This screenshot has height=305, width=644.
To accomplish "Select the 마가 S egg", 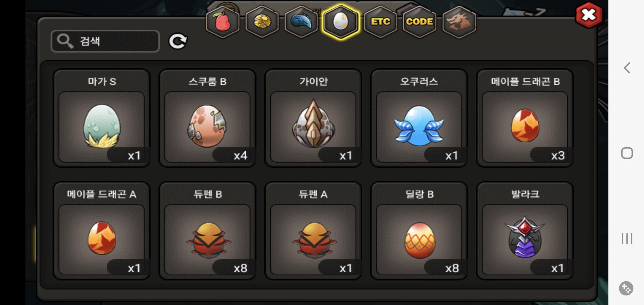I will click(x=102, y=118).
